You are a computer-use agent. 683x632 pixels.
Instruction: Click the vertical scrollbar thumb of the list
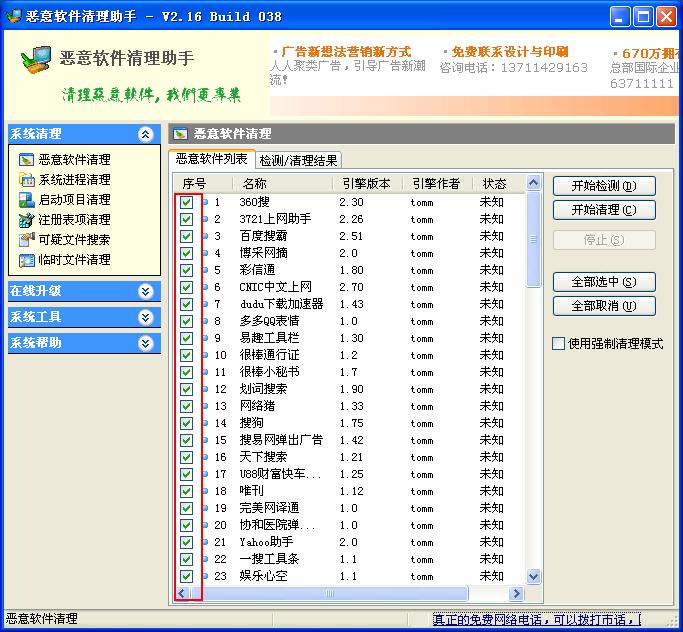coord(533,239)
